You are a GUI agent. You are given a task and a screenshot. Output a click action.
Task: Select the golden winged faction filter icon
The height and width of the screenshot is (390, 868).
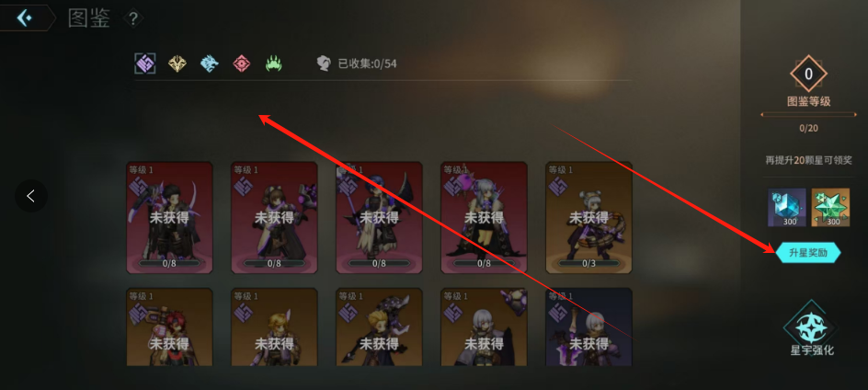click(x=177, y=63)
